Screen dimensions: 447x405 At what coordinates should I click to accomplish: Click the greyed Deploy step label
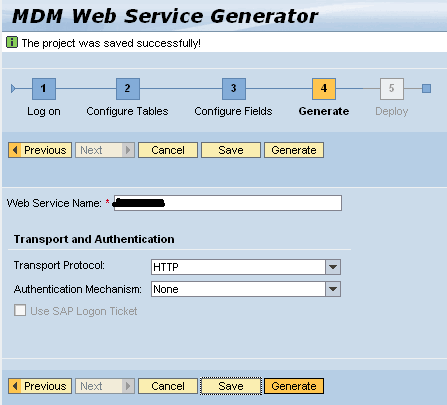tap(392, 111)
